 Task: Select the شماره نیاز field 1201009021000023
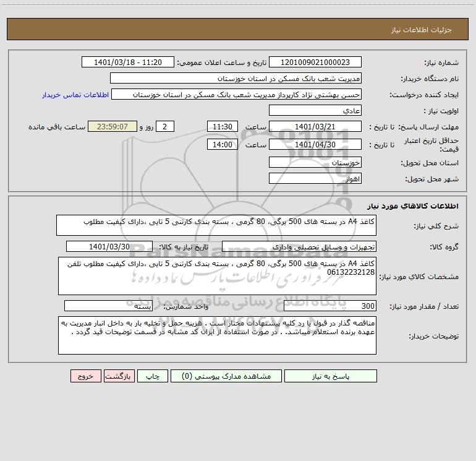pyautogui.click(x=315, y=62)
